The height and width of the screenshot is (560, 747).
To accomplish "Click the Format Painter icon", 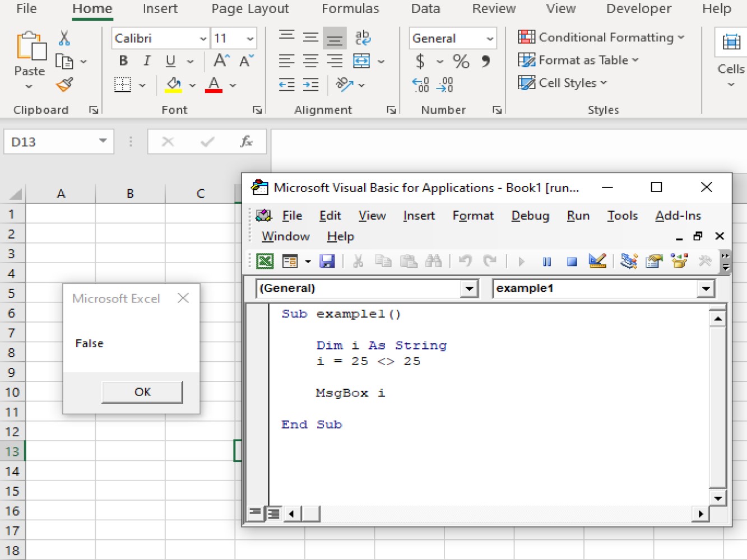I will [64, 85].
